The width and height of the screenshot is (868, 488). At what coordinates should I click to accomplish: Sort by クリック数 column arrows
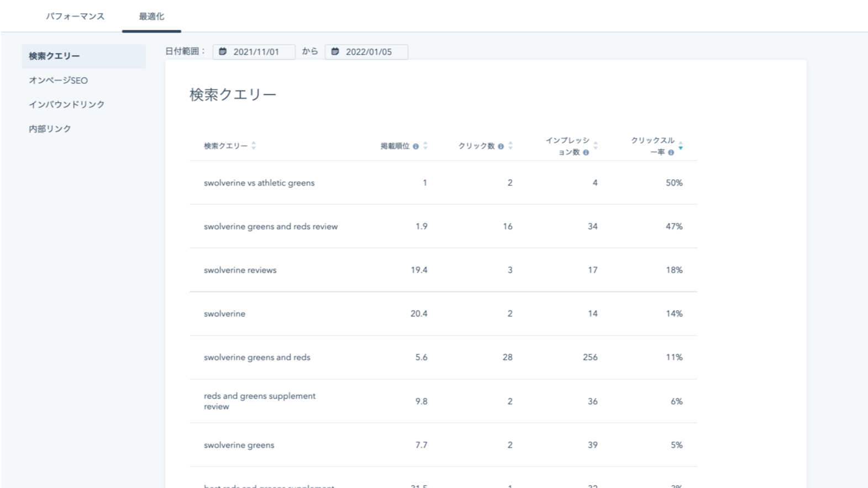511,146
